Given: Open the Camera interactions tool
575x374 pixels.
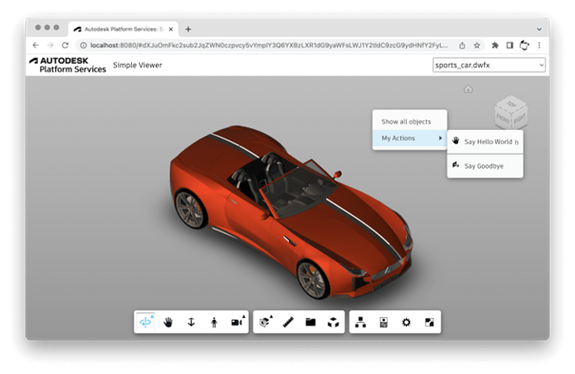Looking at the screenshot, I should point(237,322).
